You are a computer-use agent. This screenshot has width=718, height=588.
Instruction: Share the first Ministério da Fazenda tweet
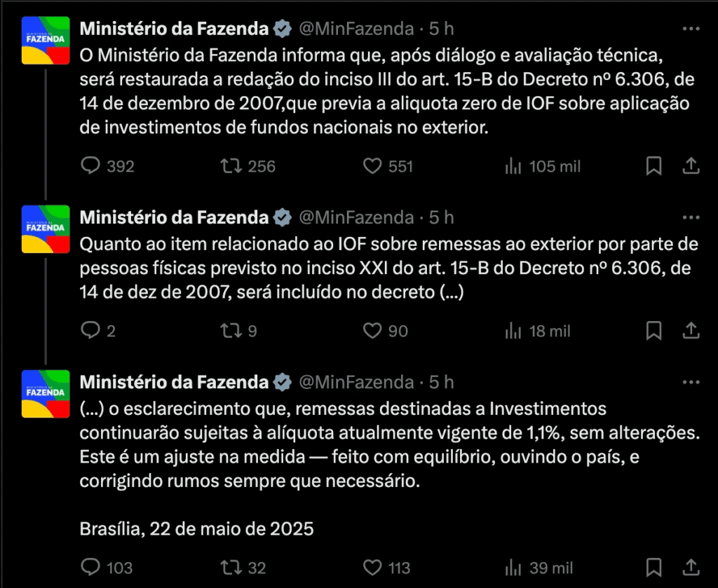point(691,166)
